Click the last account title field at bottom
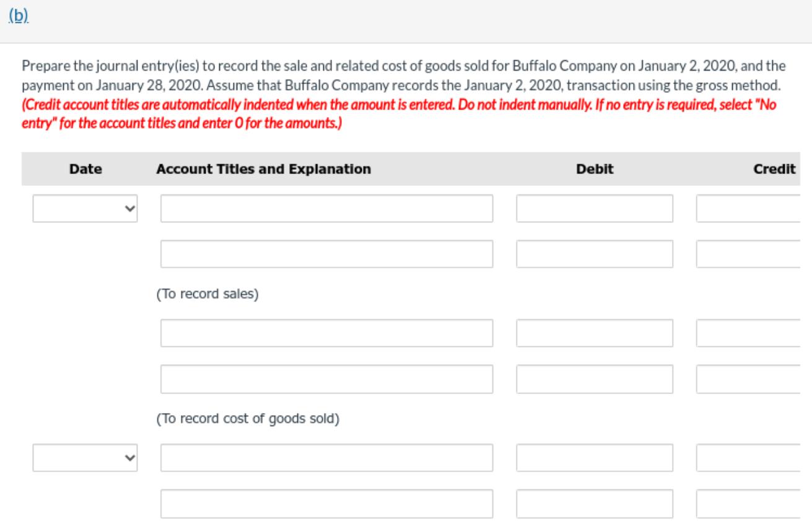This screenshot has height=529, width=812. [327, 503]
